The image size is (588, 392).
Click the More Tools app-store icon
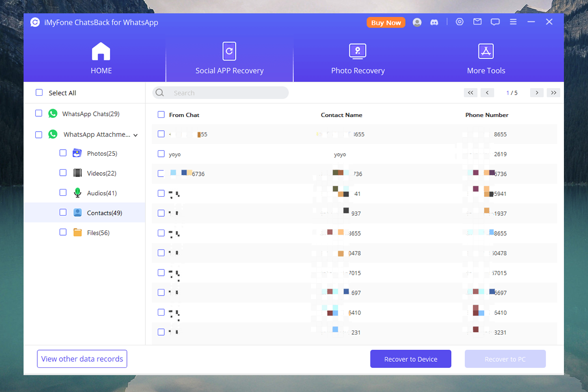click(x=486, y=51)
